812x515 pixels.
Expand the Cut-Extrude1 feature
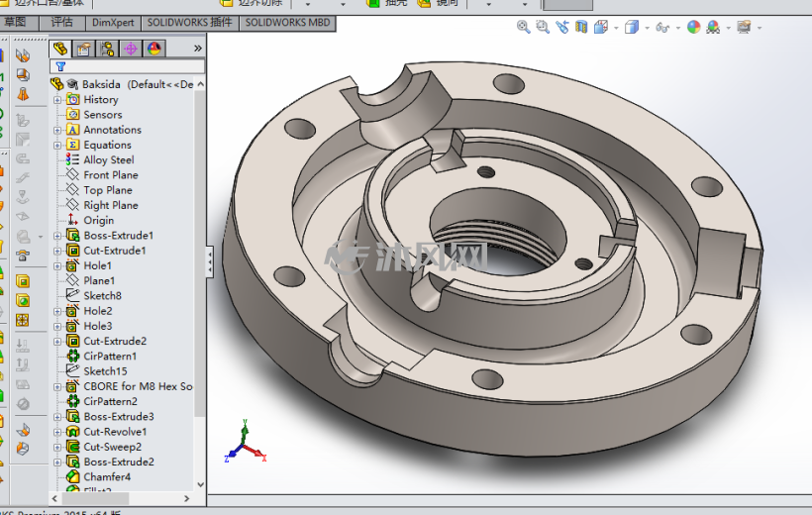[57, 251]
